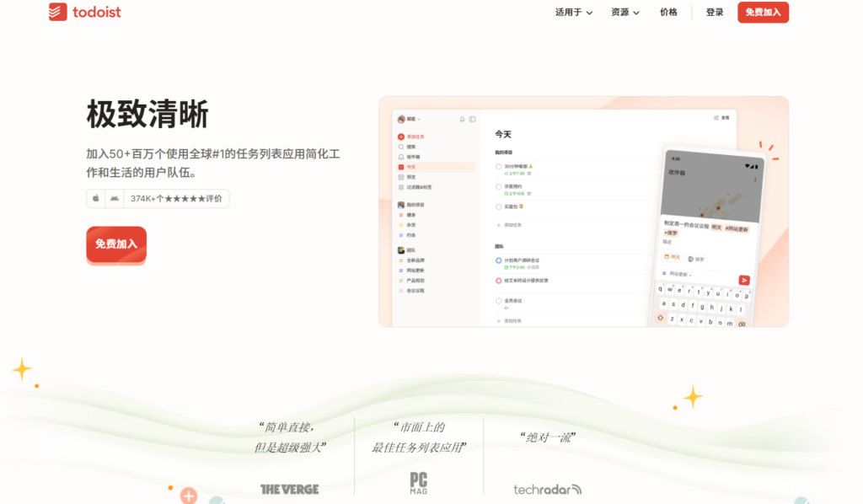Click the 登录 link
863x504 pixels.
pos(714,12)
